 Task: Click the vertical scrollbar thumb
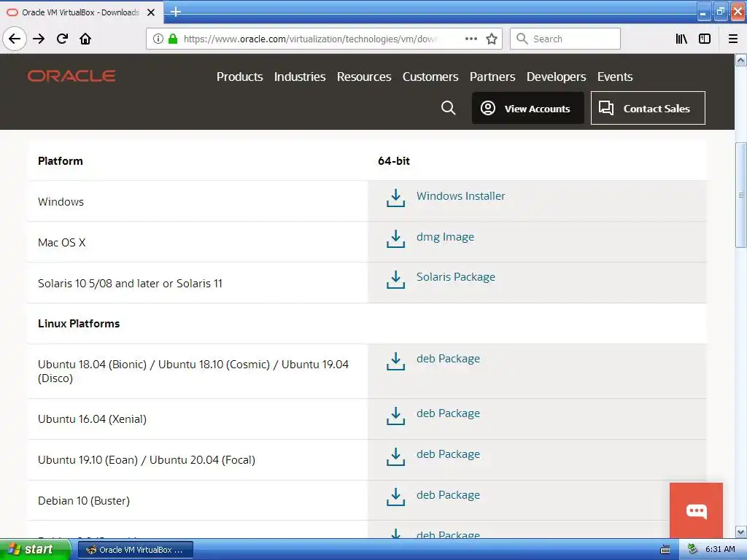[741, 195]
